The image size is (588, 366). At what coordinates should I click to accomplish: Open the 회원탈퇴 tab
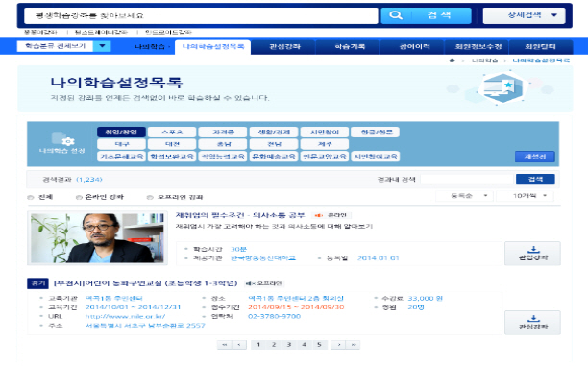(540, 47)
